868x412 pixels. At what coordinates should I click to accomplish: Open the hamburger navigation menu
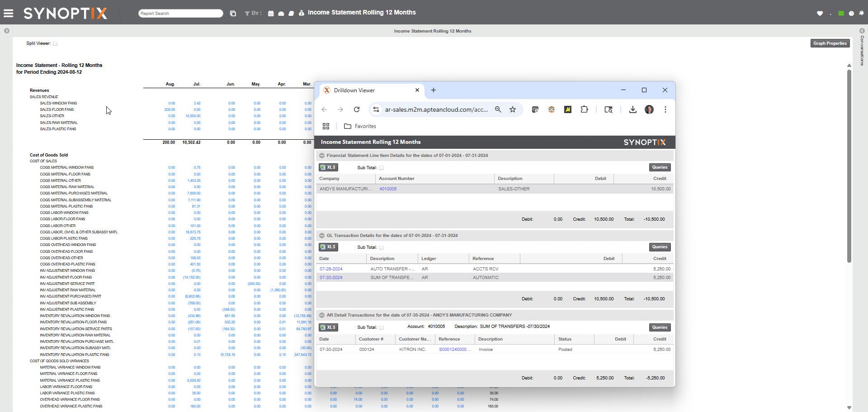(x=8, y=13)
